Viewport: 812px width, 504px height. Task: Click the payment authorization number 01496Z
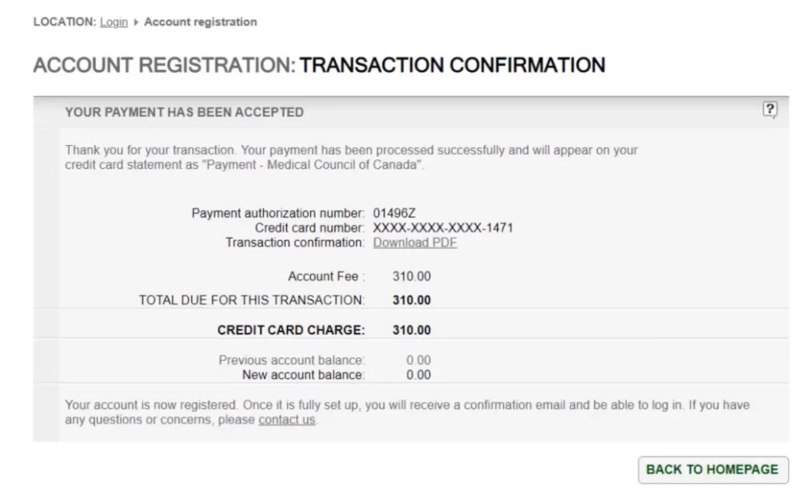click(x=394, y=213)
